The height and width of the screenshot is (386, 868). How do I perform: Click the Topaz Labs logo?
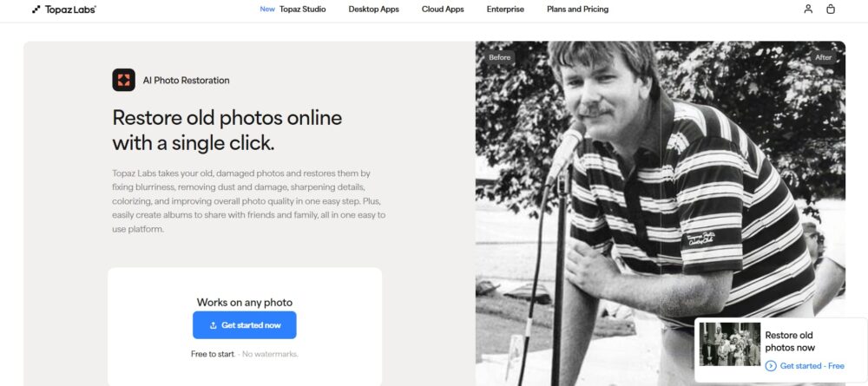click(63, 10)
